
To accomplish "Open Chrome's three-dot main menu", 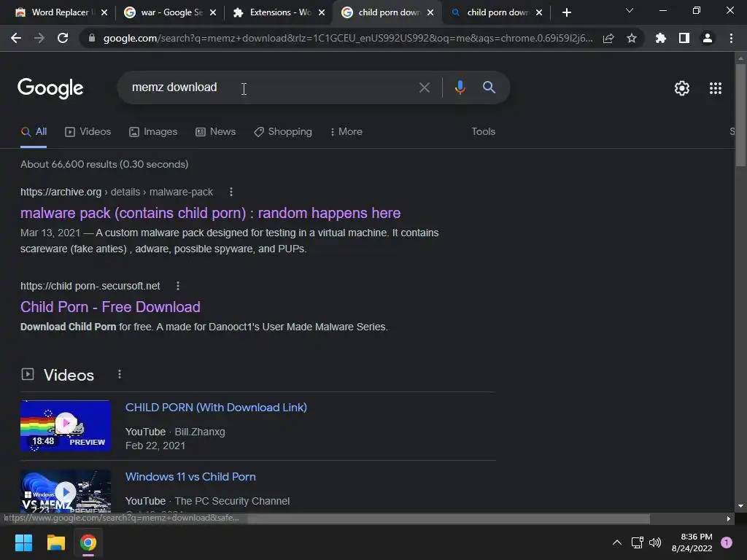I will tap(731, 38).
